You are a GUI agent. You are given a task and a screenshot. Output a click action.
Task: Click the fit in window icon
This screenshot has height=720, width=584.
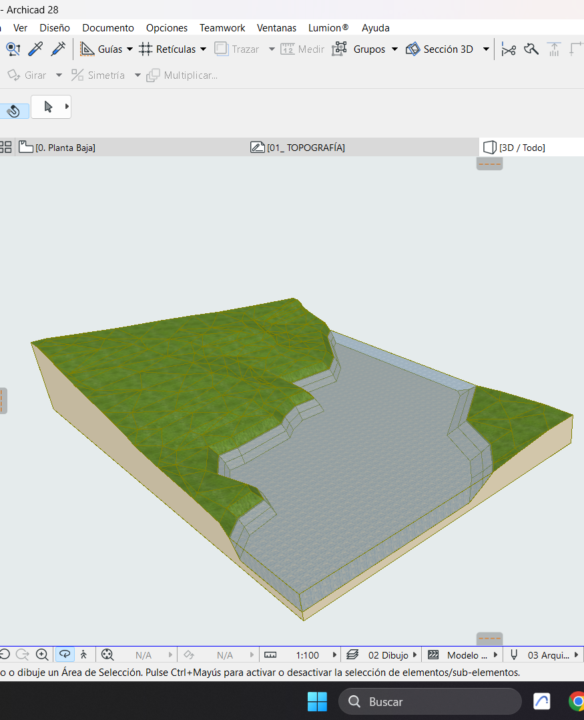[107, 654]
